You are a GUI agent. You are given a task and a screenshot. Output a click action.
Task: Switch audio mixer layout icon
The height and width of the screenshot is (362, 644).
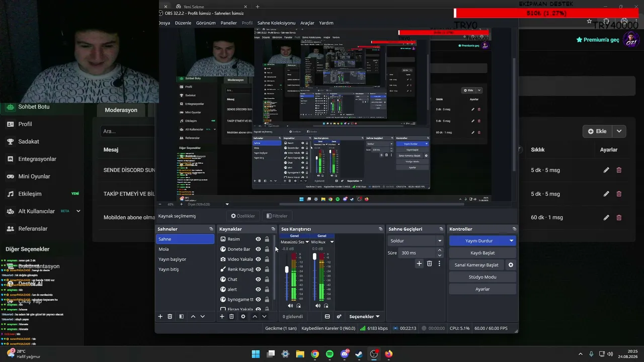[x=327, y=316]
